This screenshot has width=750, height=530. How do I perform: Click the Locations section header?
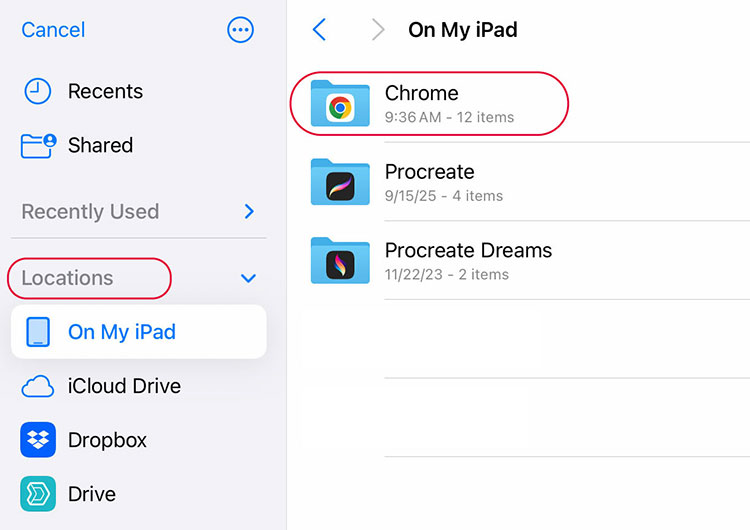point(67,278)
